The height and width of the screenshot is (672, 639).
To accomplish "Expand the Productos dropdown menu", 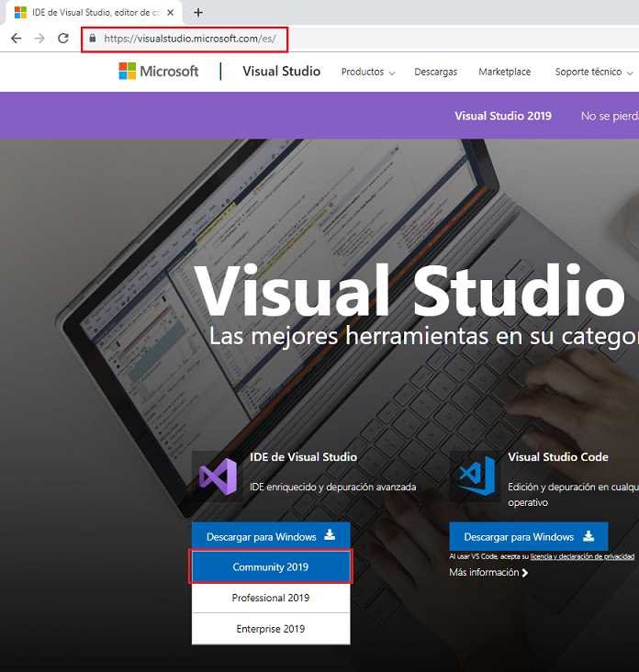I will click(x=367, y=73).
